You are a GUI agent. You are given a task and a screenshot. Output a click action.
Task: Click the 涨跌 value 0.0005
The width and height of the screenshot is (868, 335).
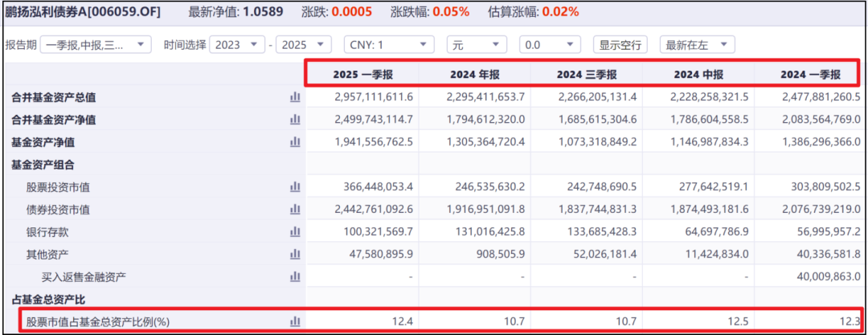[x=351, y=11]
